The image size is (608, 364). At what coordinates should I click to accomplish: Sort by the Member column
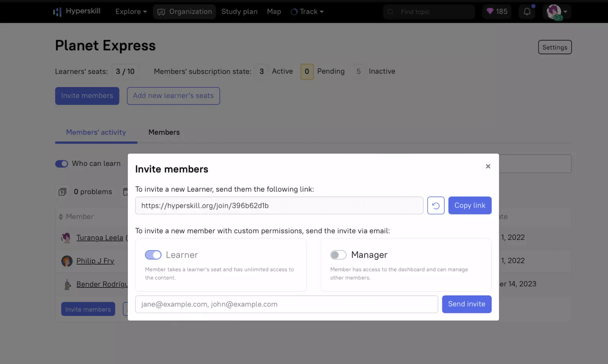[x=76, y=217]
